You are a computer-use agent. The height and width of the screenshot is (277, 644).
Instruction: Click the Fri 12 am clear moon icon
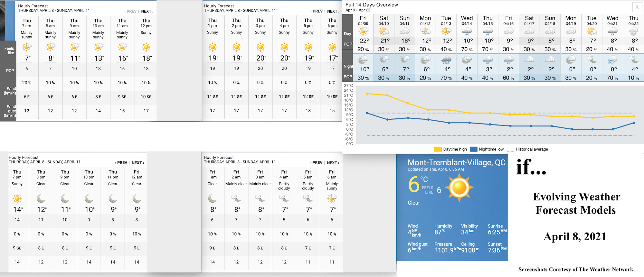pos(137,199)
